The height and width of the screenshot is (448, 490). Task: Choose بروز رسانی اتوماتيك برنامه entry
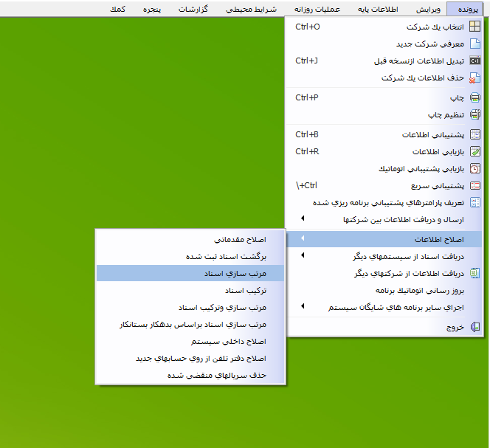tap(384, 291)
